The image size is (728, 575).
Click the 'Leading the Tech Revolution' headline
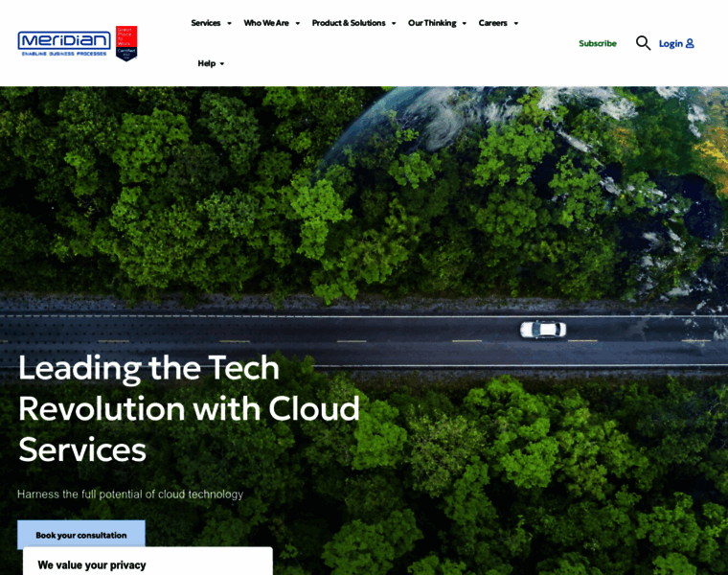(x=189, y=408)
